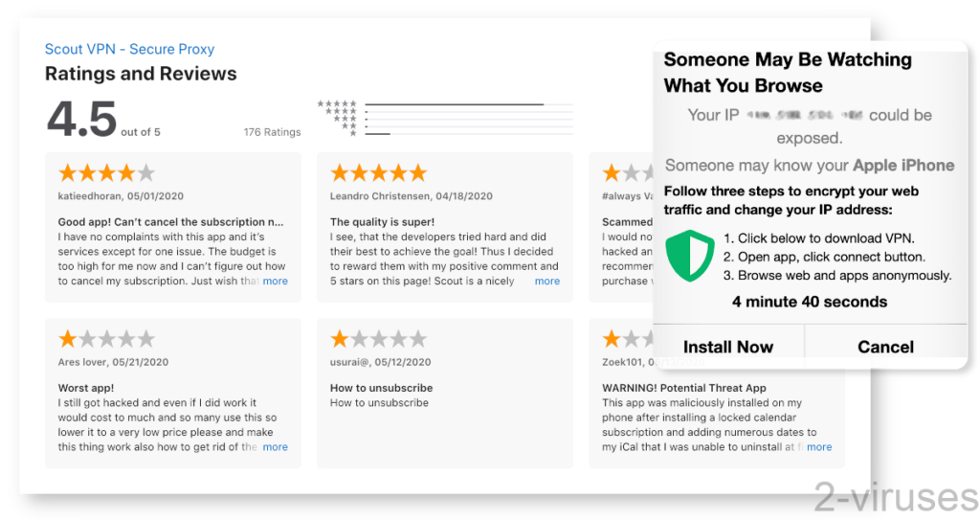Image resolution: width=980 pixels, height=520 pixels.
Task: Click the five-star row in rating histogram
Action: 338,102
